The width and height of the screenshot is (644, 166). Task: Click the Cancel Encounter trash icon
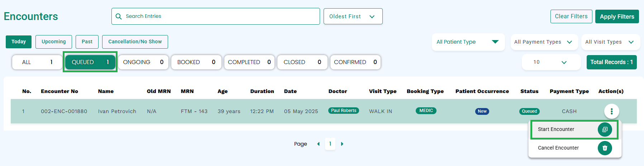605,148
